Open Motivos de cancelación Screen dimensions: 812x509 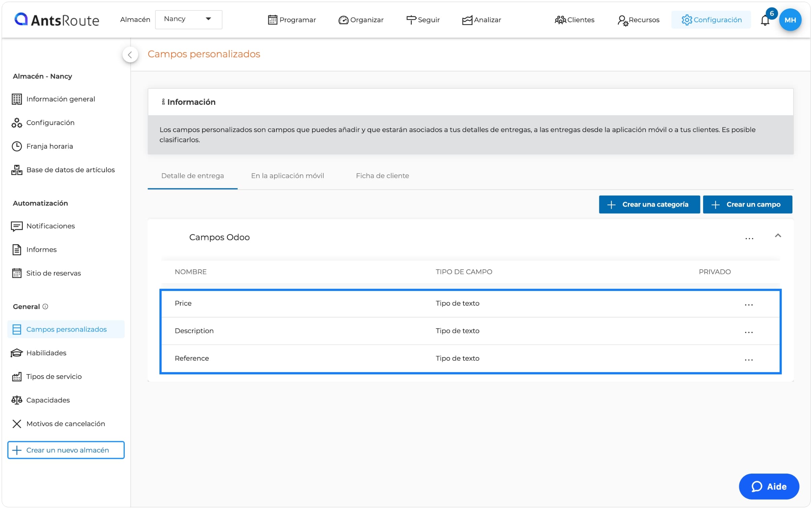point(58,424)
